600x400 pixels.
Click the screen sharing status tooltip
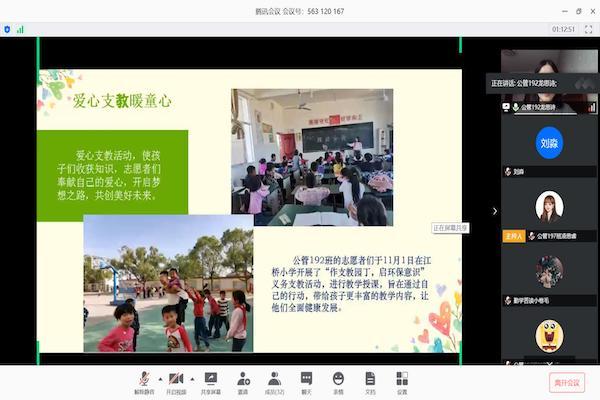click(x=450, y=228)
